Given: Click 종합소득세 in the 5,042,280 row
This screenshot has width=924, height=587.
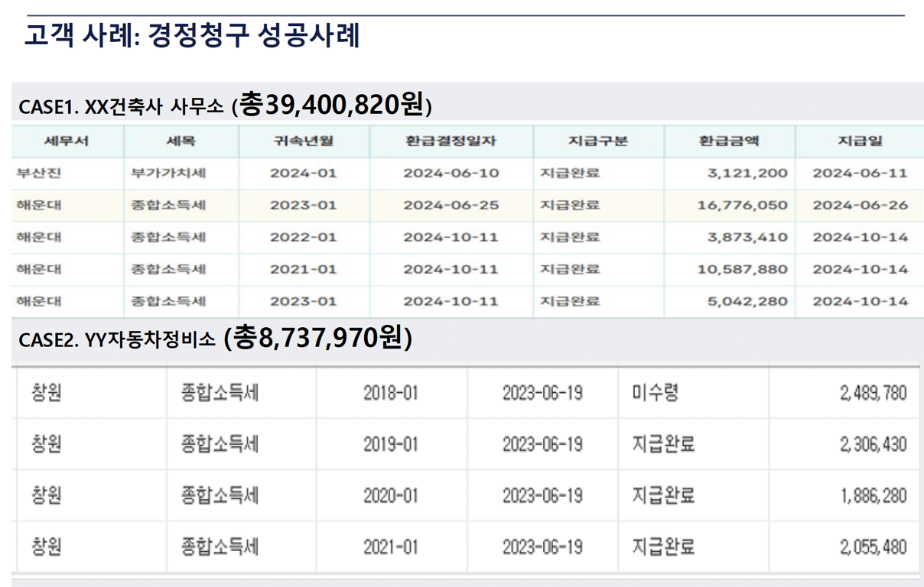Looking at the screenshot, I should point(168,302).
